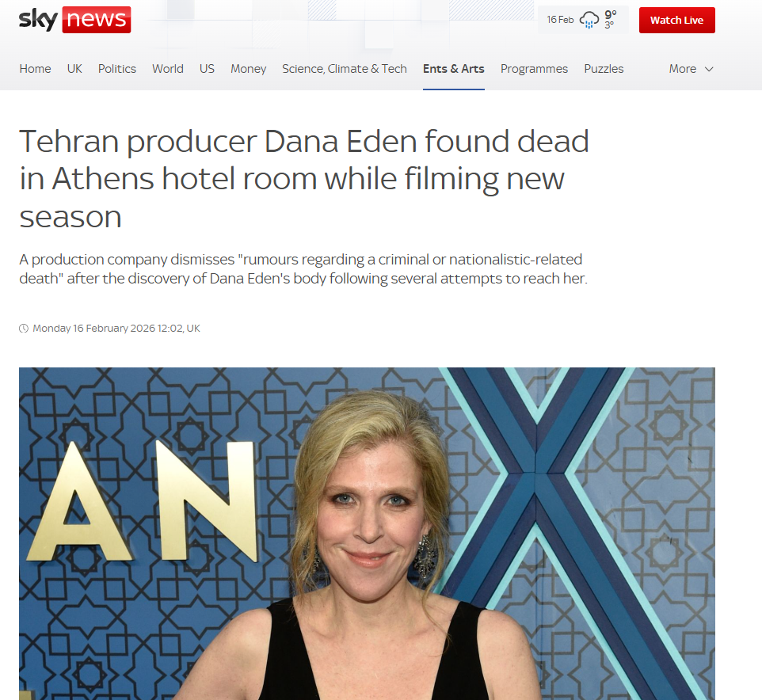
Task: Expand the More menu chevron
Action: pyautogui.click(x=709, y=69)
